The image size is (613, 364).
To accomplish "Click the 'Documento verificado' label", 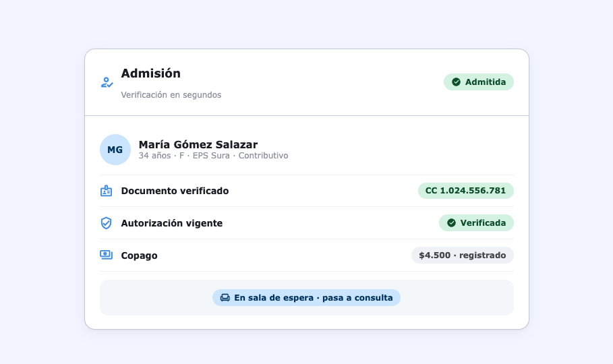I will [175, 191].
